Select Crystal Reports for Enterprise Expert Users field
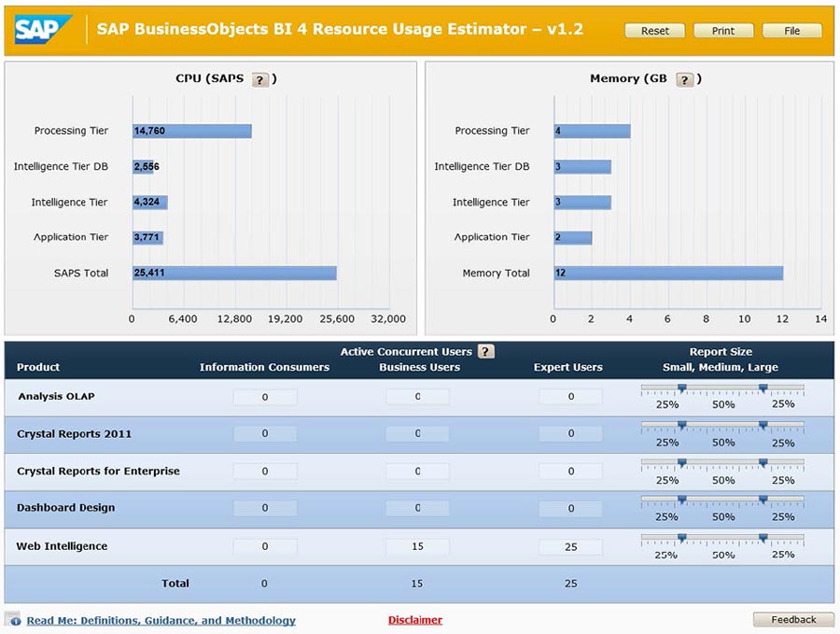Image resolution: width=840 pixels, height=634 pixels. 570,472
